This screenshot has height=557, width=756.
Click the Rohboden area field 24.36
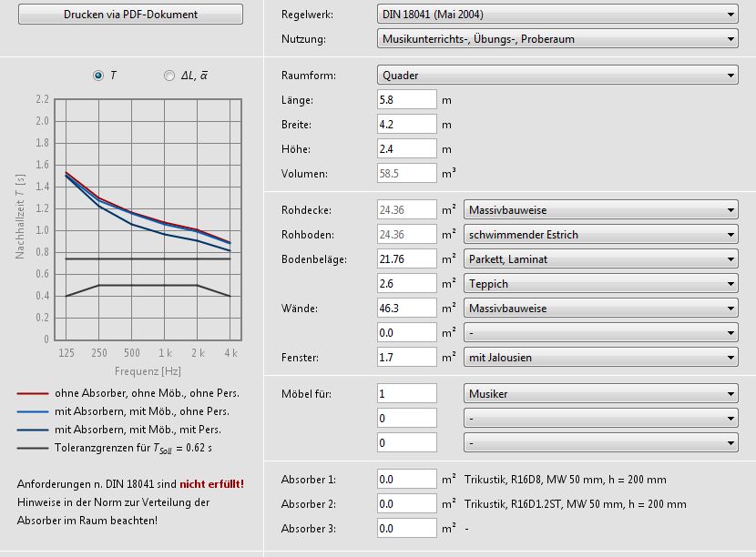pos(407,235)
